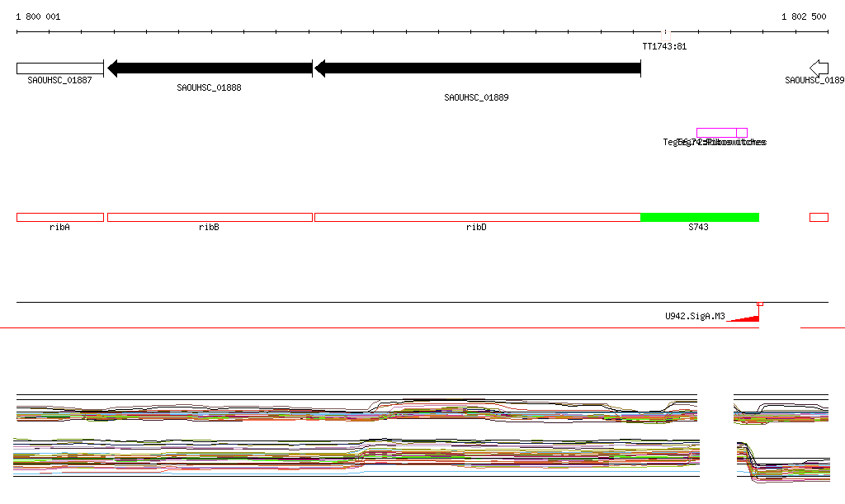This screenshot has width=845, height=504.
Task: Click the 1 800 001 start coordinate
Action: [x=38, y=16]
